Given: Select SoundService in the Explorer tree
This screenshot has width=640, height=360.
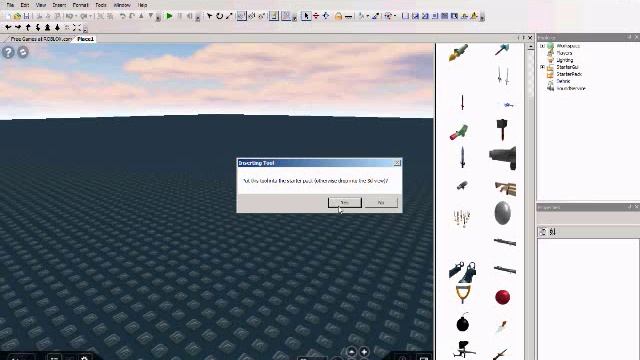Looking at the screenshot, I should click(x=571, y=88).
